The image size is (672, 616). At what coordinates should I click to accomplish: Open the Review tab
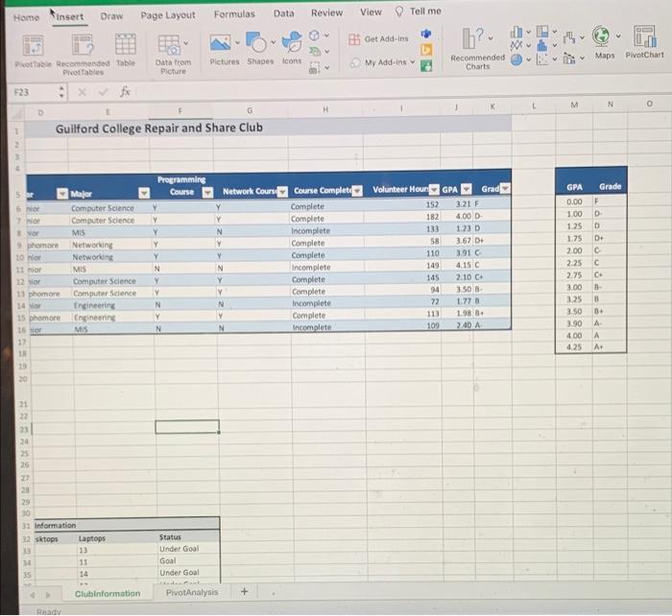(326, 12)
